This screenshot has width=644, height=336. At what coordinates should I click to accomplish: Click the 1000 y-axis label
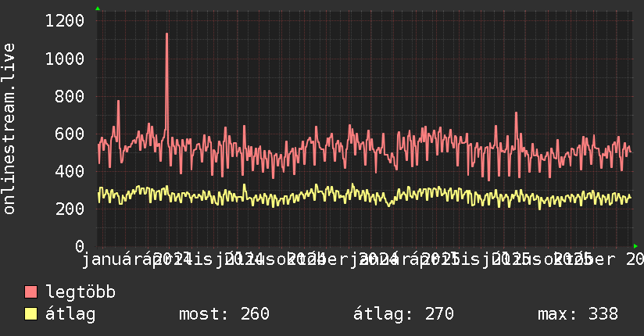[65, 59]
